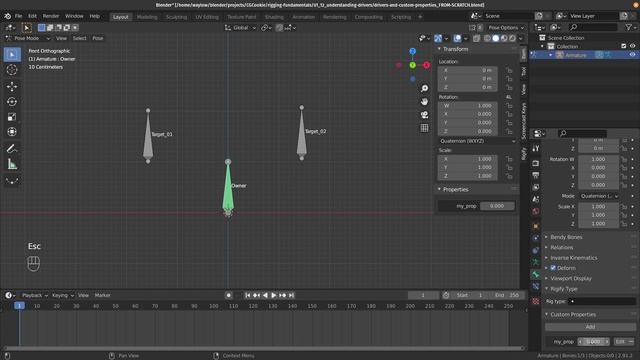Open Quaternion (WXYZ) rotation mode dropdown
The width and height of the screenshot is (640, 360).
(x=477, y=141)
